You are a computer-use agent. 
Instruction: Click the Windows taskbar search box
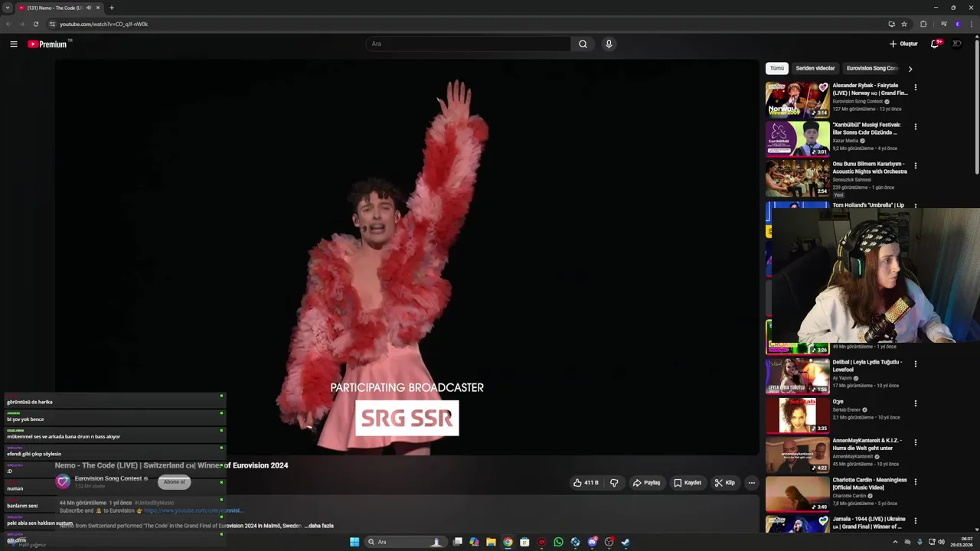[x=404, y=542]
